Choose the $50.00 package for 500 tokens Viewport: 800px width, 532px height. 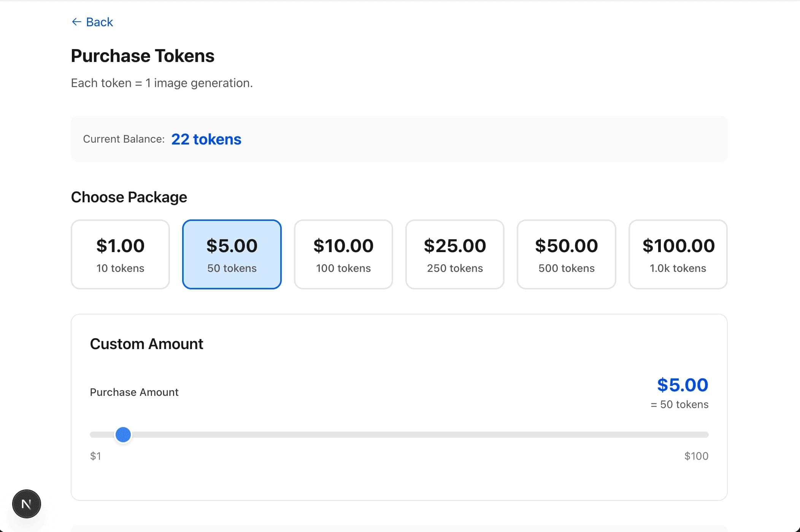click(x=567, y=254)
